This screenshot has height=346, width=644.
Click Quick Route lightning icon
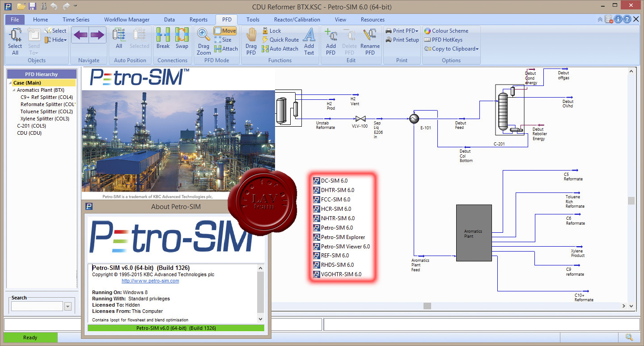click(280, 40)
